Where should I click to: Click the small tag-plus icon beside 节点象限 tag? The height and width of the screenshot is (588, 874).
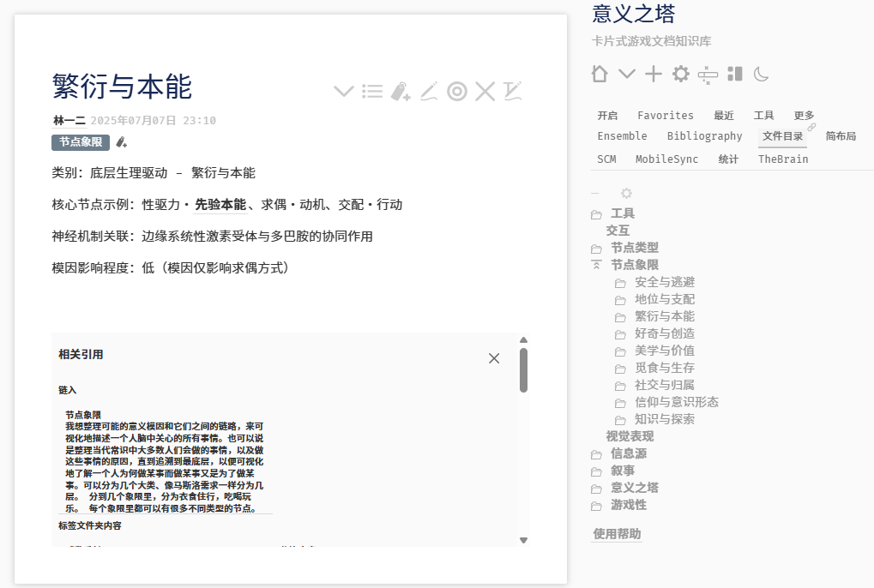click(122, 142)
